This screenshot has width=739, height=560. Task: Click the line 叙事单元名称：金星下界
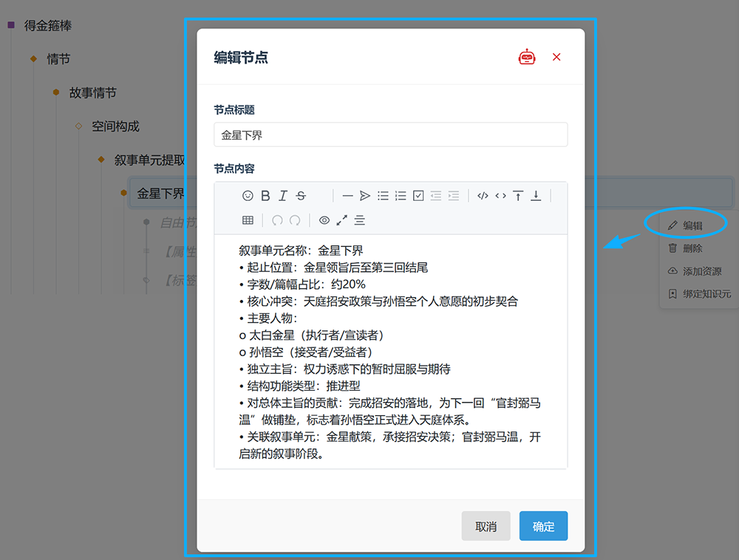301,250
